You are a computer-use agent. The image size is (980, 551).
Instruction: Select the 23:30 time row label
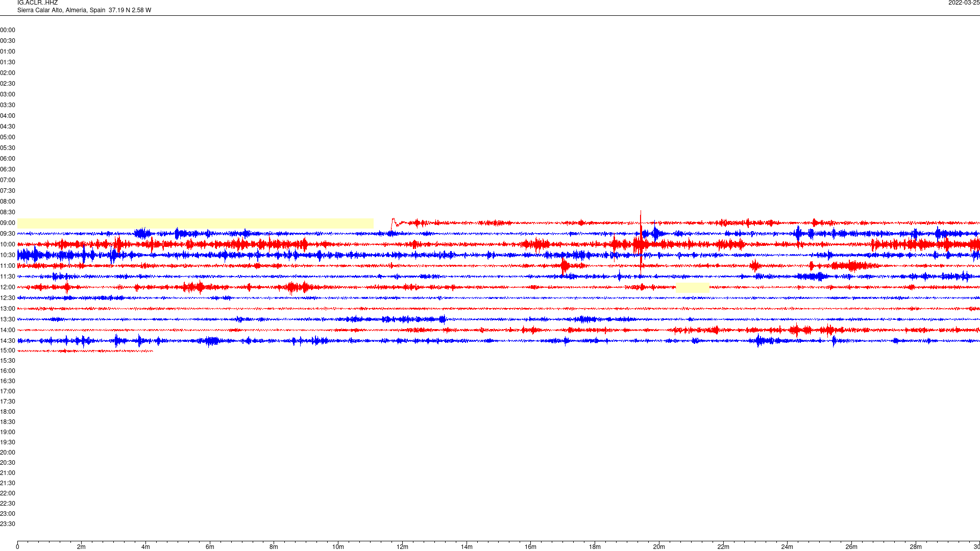(x=8, y=524)
